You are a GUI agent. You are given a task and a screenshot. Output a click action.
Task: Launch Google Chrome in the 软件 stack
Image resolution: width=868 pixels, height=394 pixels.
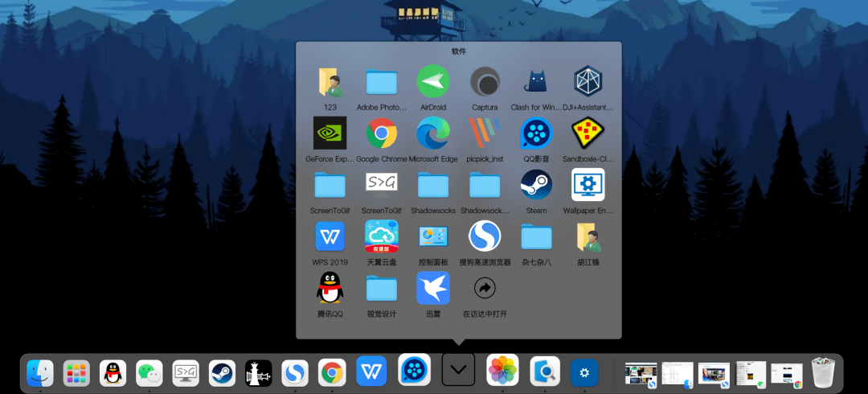[382, 133]
